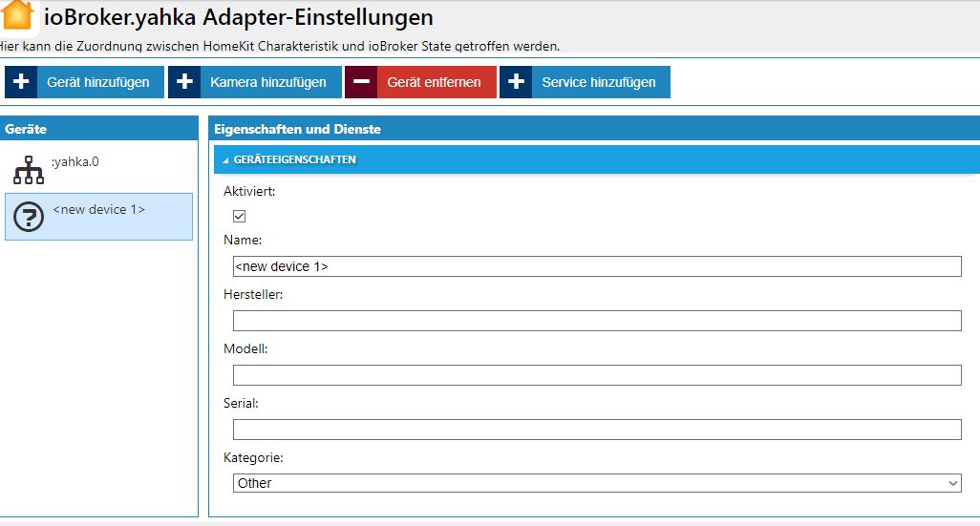The height and width of the screenshot is (526, 980).
Task: Remove device with Gerät entfernen
Action: tap(420, 82)
